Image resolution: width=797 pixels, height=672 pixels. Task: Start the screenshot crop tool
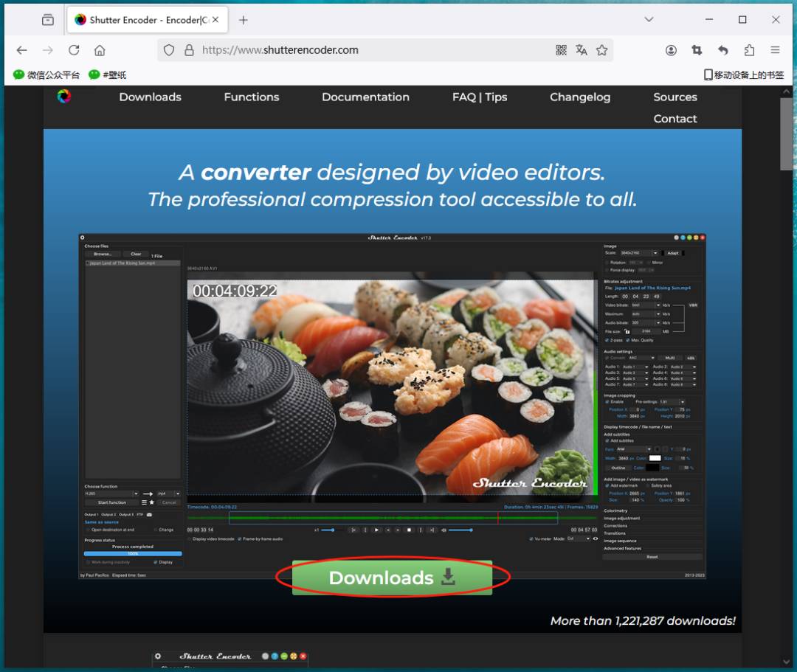[x=697, y=49]
